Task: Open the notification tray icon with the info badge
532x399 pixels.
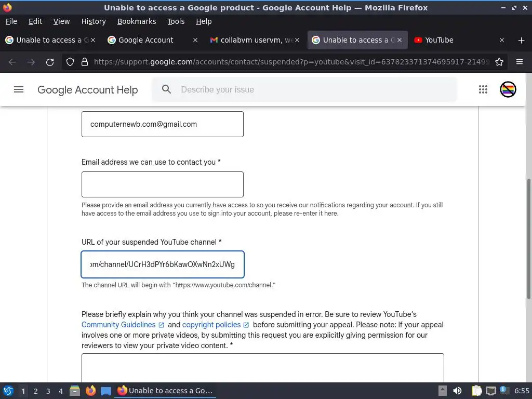Action: [504, 391]
